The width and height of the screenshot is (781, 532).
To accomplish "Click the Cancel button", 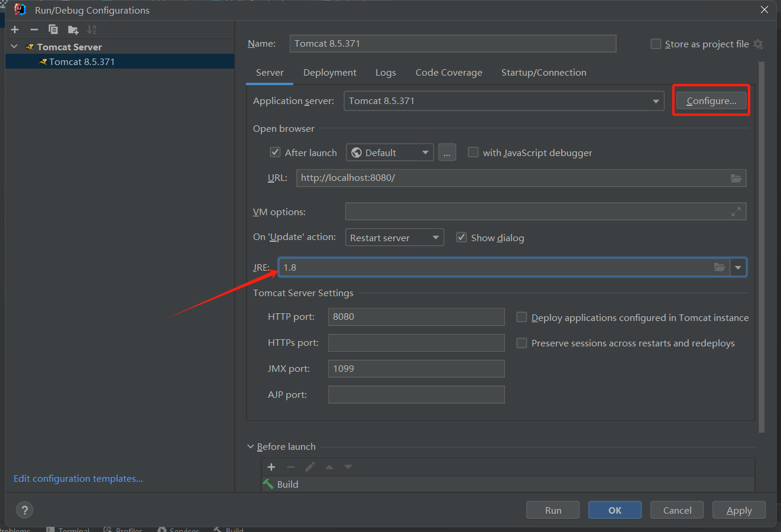I will (x=677, y=510).
